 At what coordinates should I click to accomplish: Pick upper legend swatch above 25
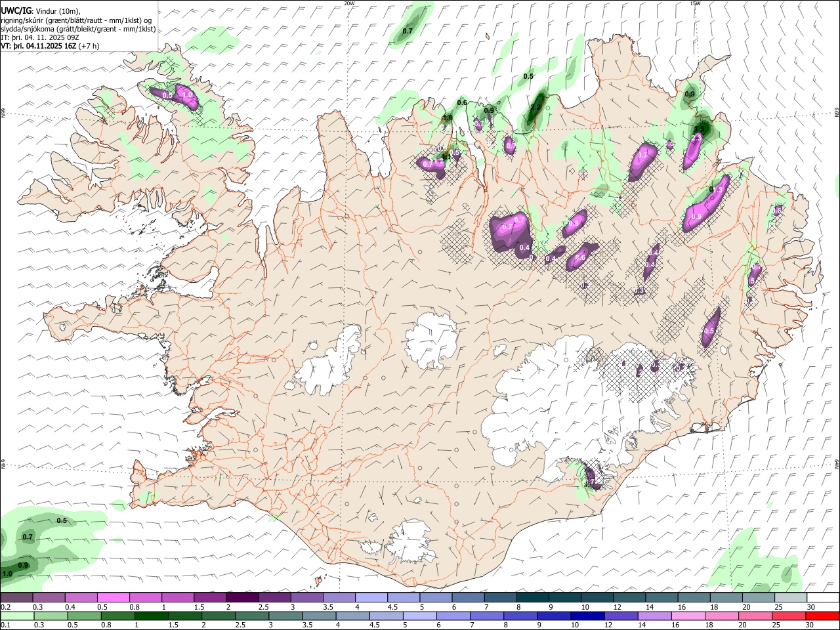pos(790,597)
